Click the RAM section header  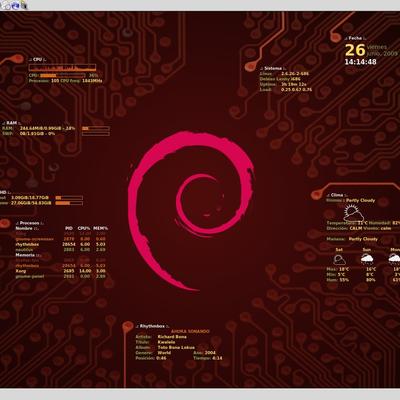pyautogui.click(x=12, y=123)
